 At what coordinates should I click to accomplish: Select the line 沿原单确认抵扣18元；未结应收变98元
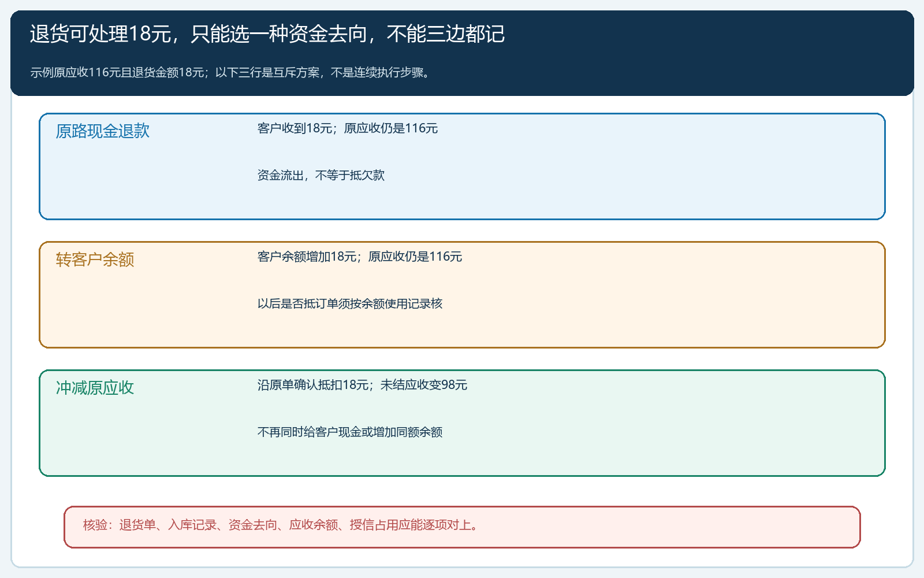click(363, 385)
